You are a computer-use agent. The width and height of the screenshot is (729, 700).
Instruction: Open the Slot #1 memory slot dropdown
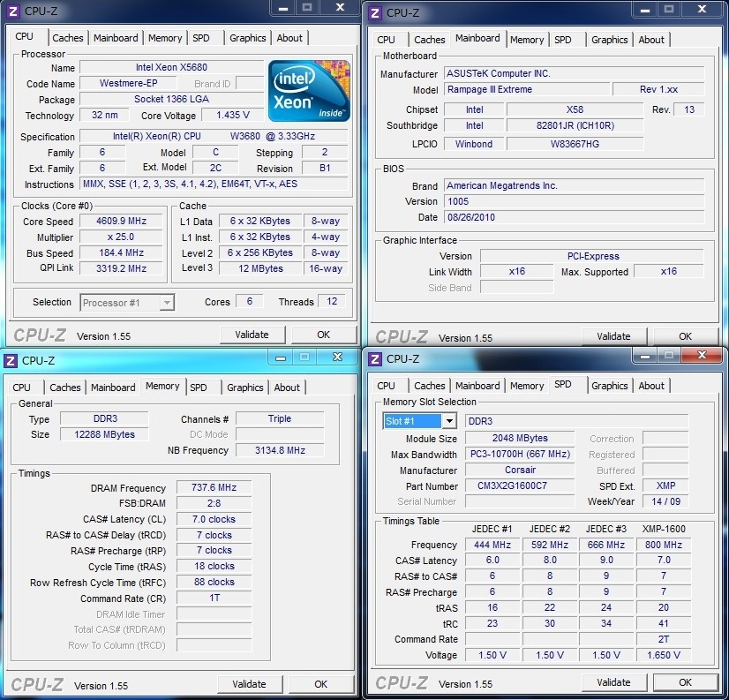(419, 421)
